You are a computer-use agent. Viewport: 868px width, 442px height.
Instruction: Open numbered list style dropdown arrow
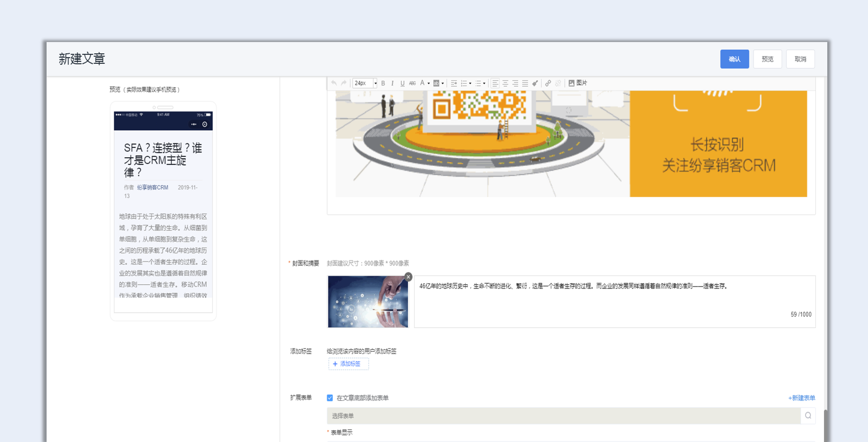[470, 83]
